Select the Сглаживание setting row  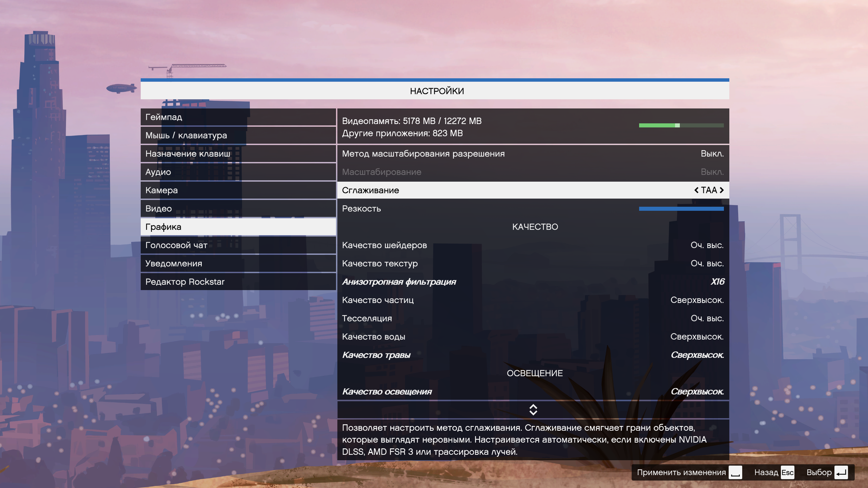(533, 190)
